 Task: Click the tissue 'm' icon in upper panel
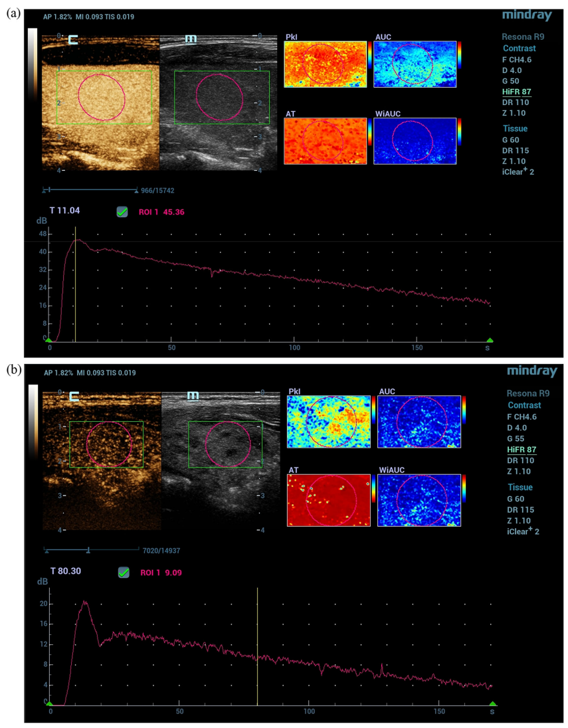pos(191,39)
